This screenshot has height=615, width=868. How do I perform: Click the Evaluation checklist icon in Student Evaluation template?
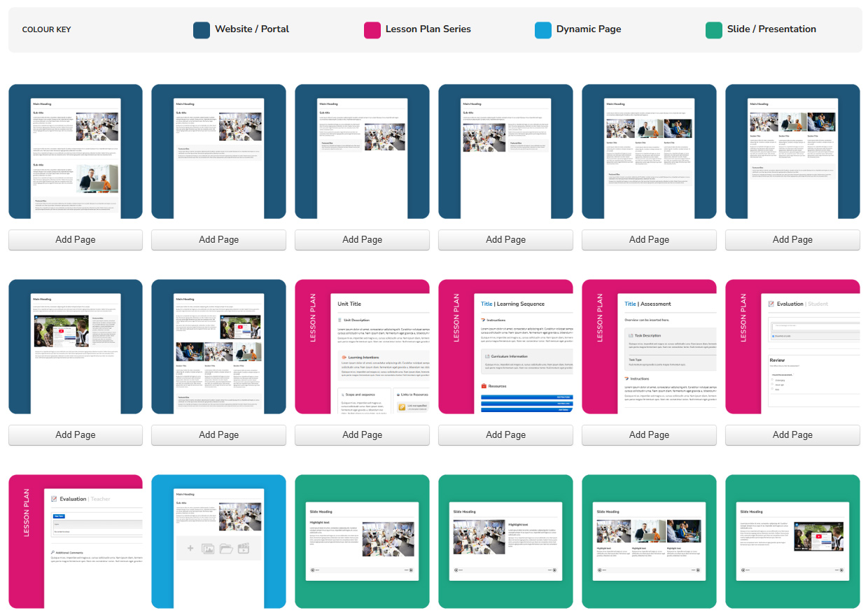coord(771,304)
